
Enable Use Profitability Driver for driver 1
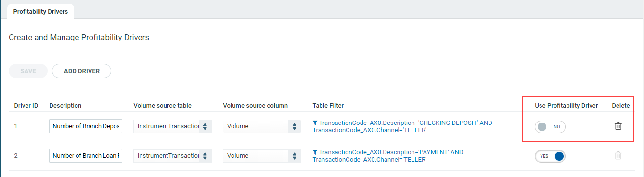(x=550, y=126)
